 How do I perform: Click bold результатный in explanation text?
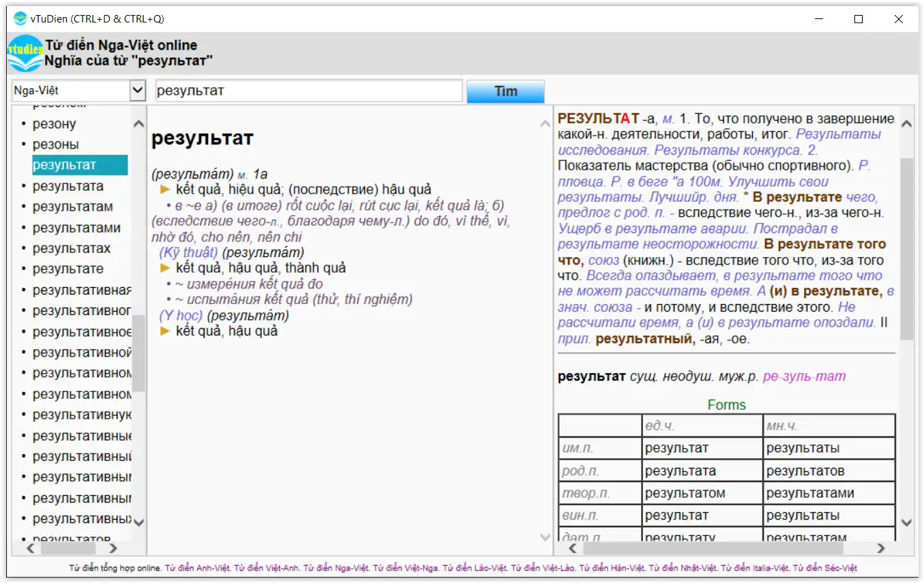coord(645,339)
